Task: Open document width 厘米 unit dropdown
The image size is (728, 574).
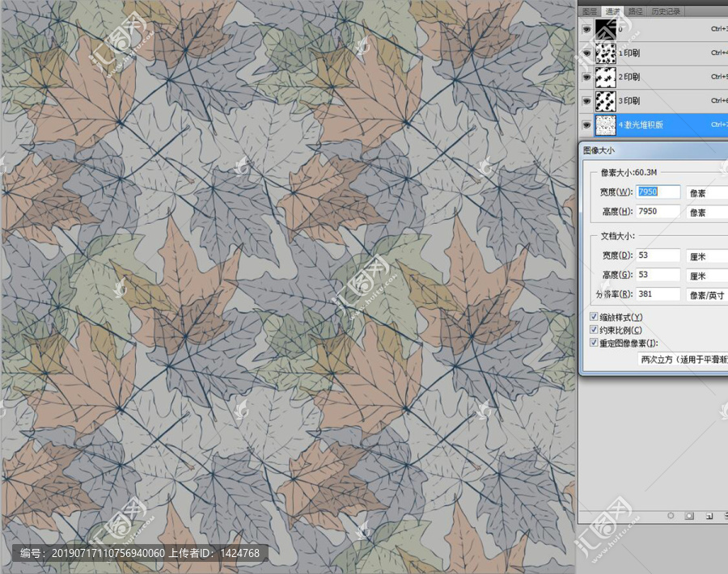Action: tap(707, 256)
